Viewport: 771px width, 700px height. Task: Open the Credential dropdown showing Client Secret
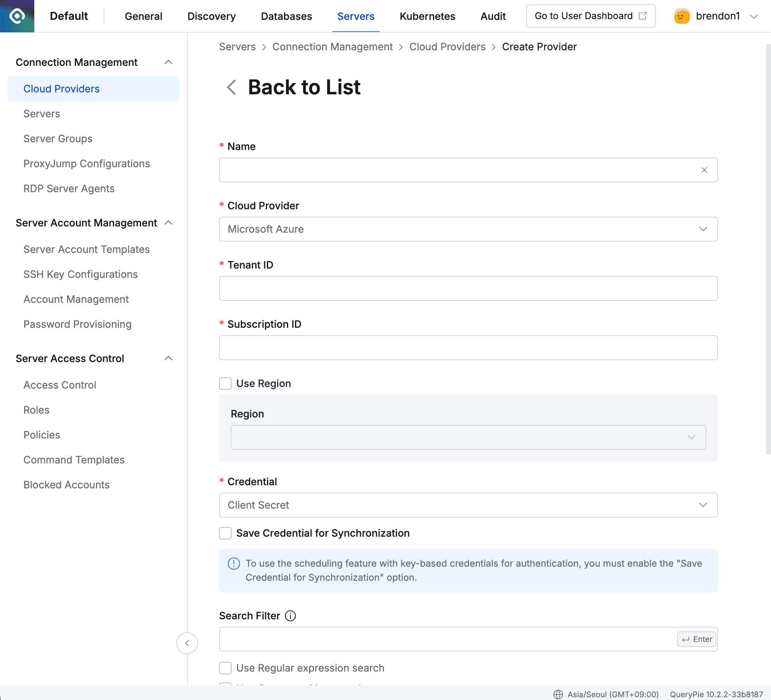tap(468, 505)
